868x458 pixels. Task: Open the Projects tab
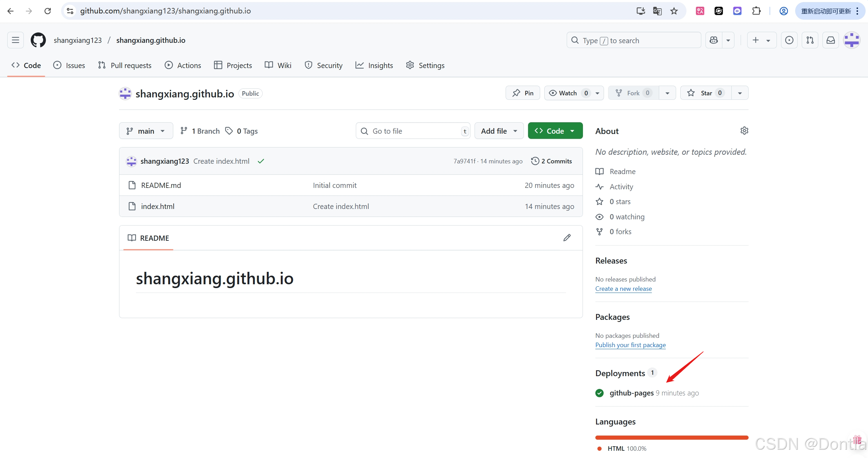[233, 65]
